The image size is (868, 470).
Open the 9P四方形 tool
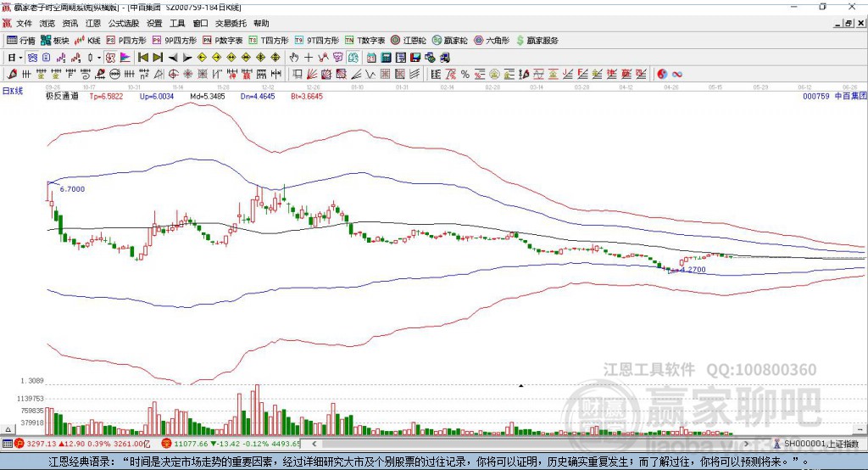(175, 41)
